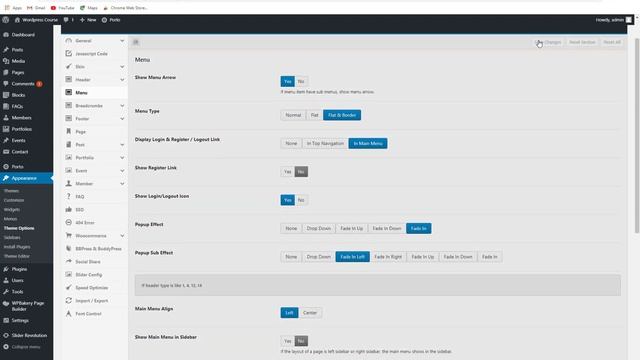This screenshot has height=360, width=640.
Task: Select Drop Down for Popup Effect
Action: coord(319,228)
